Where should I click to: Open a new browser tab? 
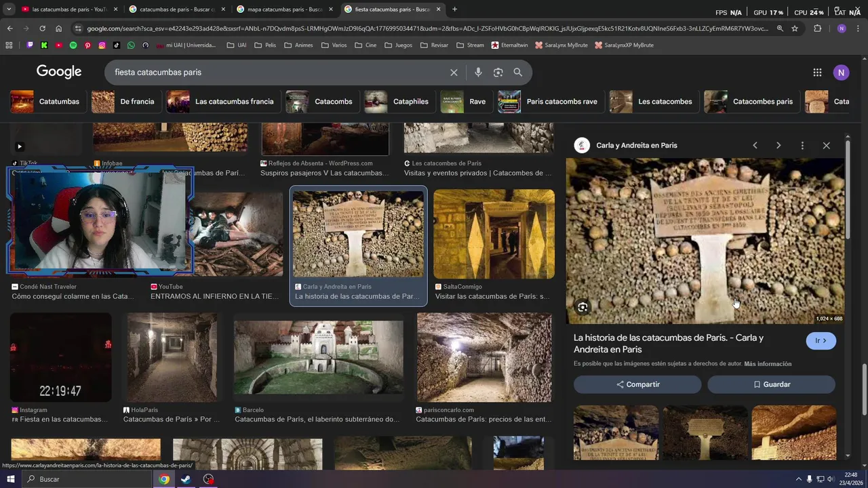(x=454, y=9)
